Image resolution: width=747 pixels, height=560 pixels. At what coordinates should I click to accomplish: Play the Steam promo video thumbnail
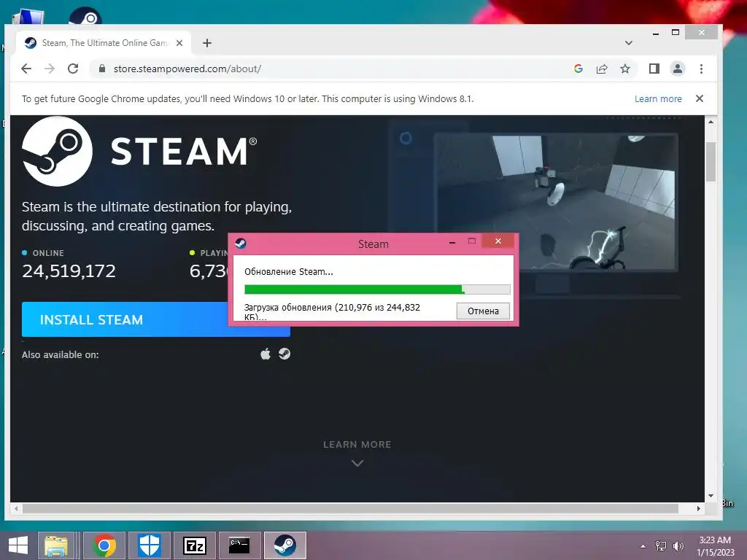pyautogui.click(x=555, y=203)
